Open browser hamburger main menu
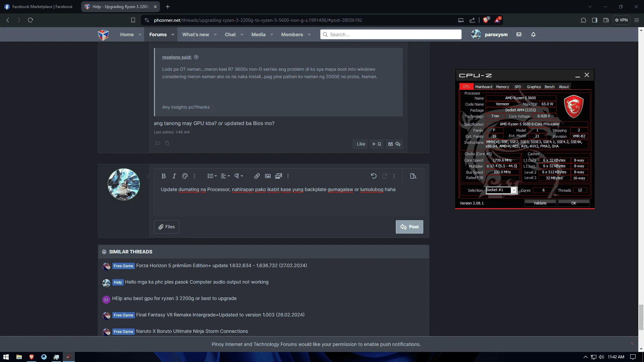 coord(637,20)
